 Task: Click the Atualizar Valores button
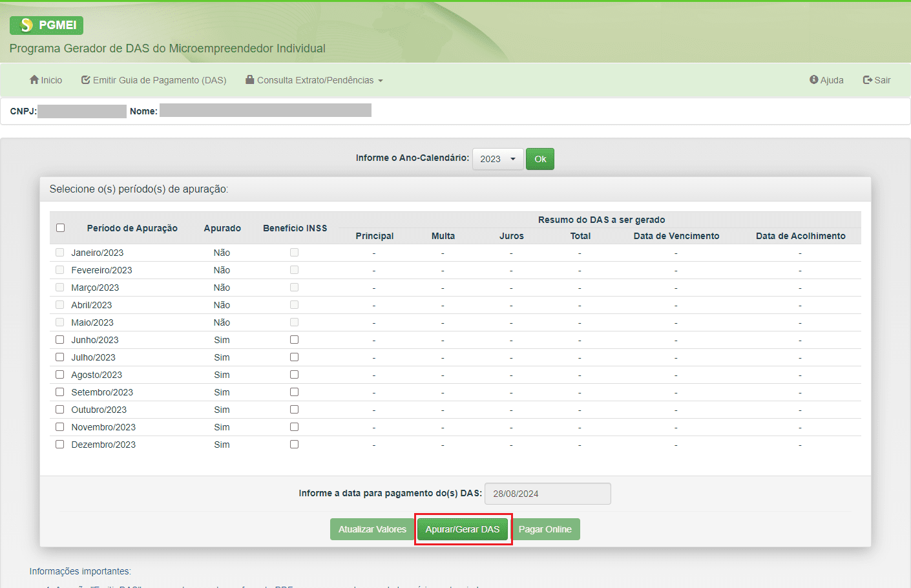tap(373, 529)
